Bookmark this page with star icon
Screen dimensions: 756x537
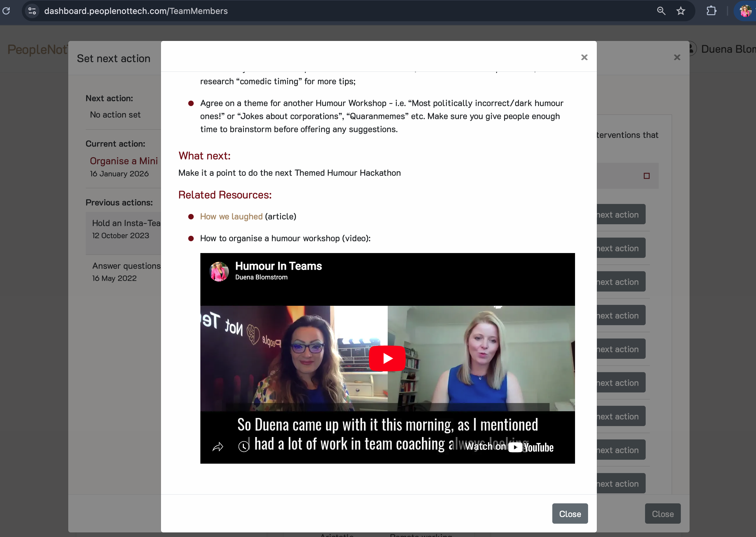(x=681, y=11)
